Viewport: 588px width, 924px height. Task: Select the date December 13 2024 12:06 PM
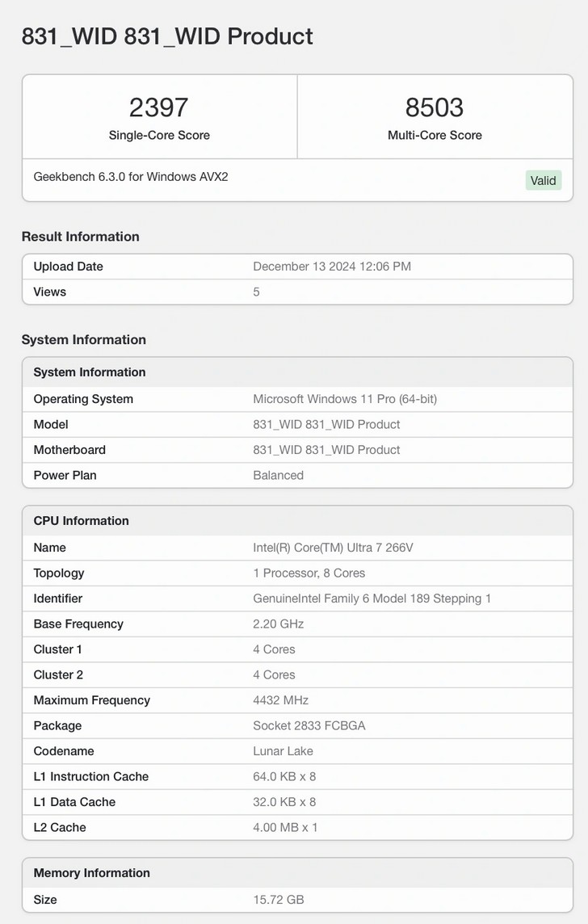point(332,267)
